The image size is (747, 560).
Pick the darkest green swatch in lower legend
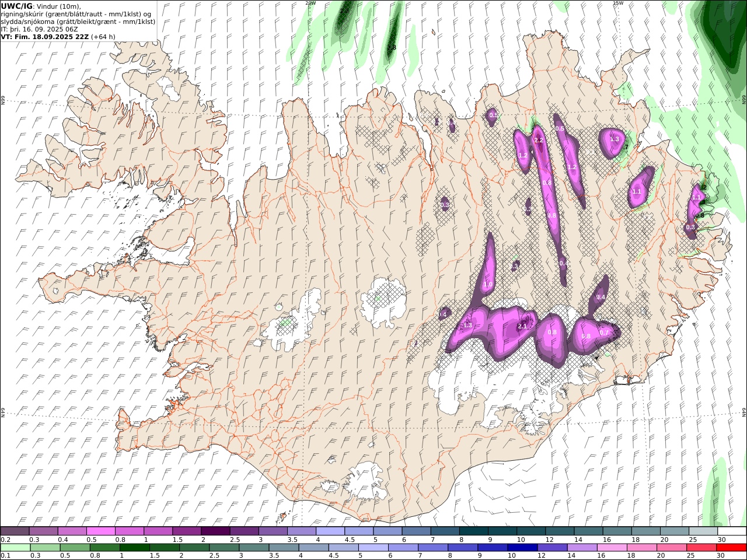[134, 548]
